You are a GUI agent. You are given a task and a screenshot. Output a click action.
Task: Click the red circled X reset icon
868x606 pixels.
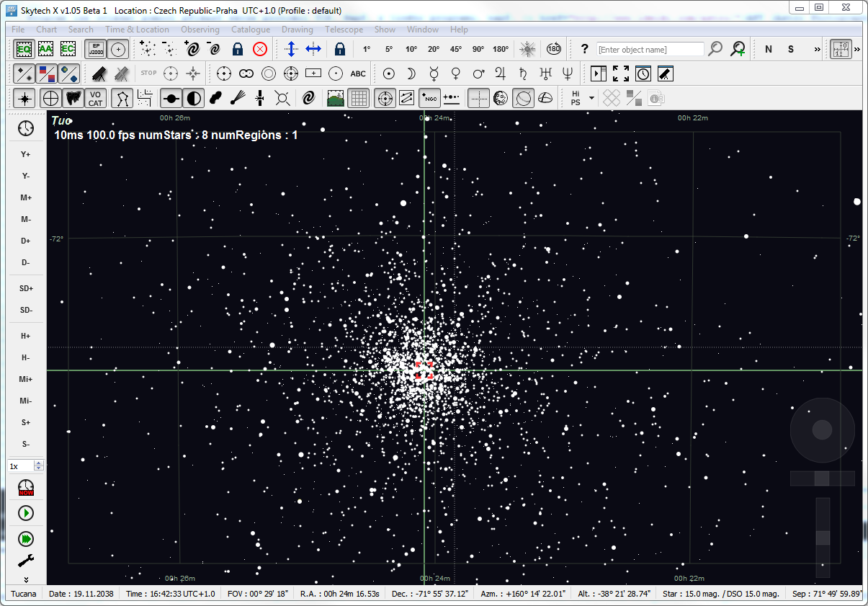pos(260,49)
